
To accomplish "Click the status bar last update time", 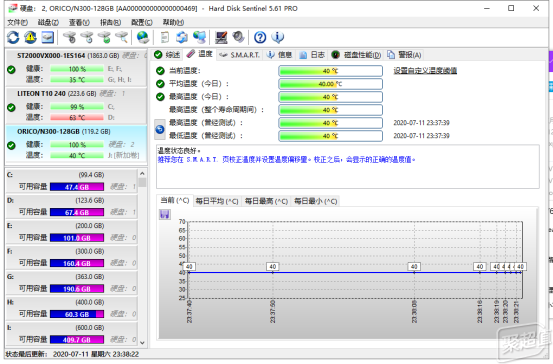I will pyautogui.click(x=72, y=354).
